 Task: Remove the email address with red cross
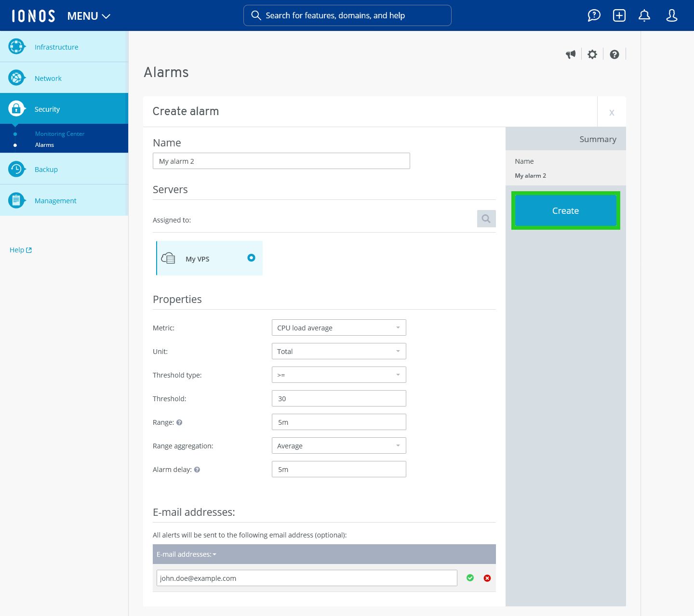(487, 578)
